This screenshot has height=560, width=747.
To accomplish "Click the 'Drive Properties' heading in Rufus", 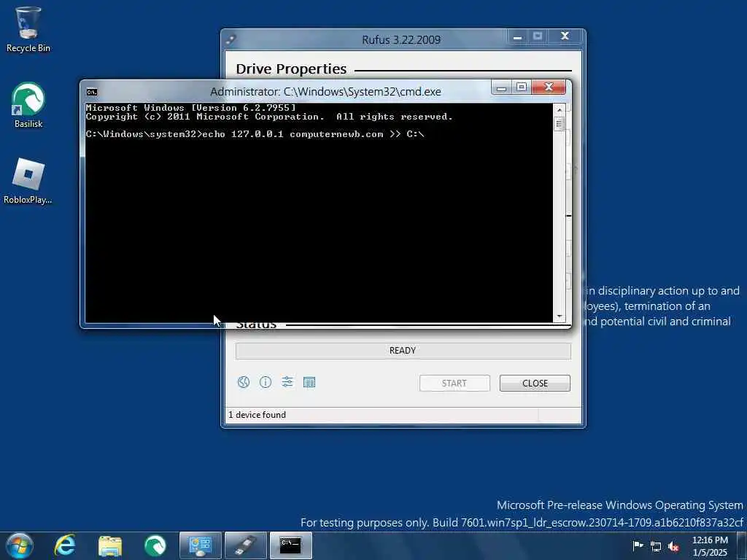I will click(x=291, y=69).
